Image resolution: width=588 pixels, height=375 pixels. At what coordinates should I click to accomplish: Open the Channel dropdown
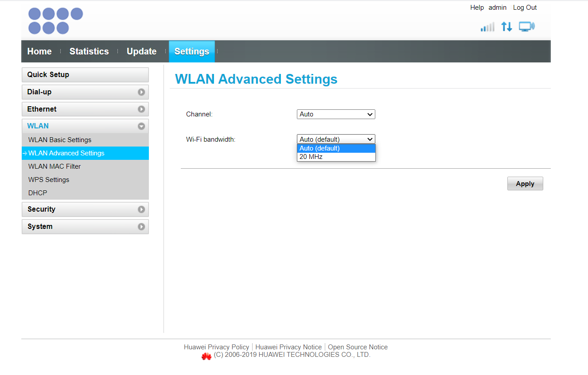(336, 114)
